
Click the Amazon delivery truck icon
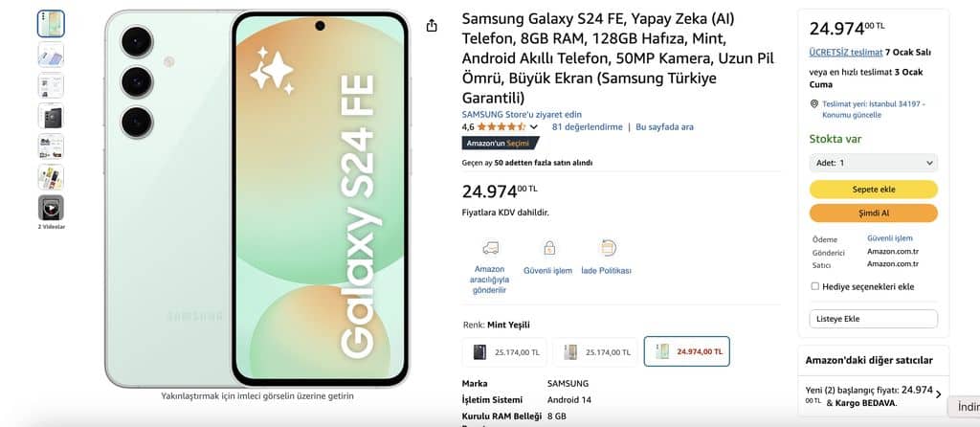(x=491, y=248)
